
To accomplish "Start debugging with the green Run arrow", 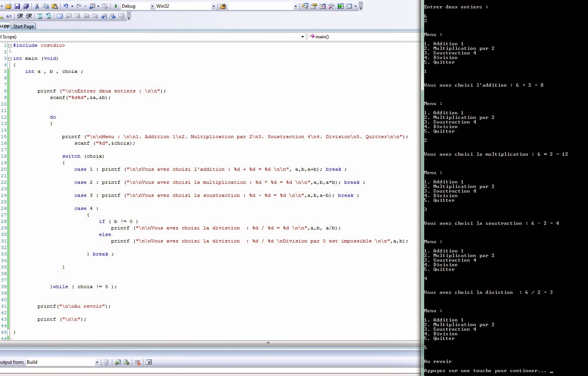I will coord(116,6).
